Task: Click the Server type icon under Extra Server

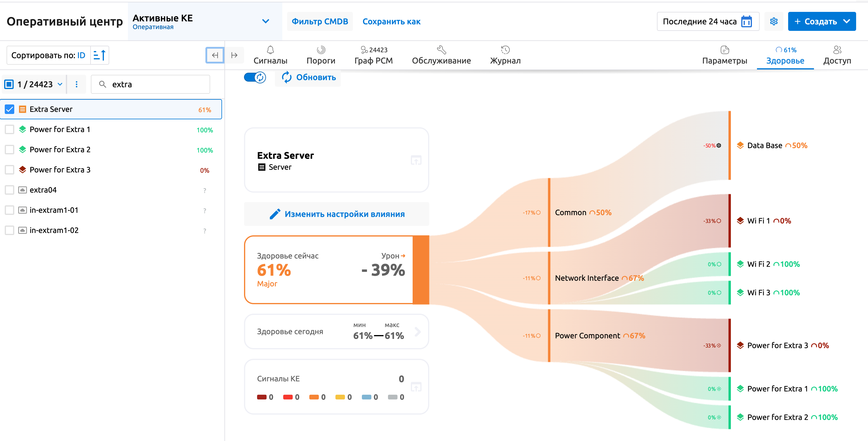Action: (262, 167)
